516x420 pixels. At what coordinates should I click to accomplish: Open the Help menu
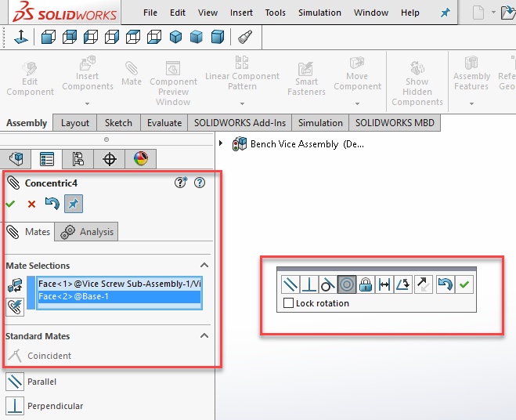point(410,13)
